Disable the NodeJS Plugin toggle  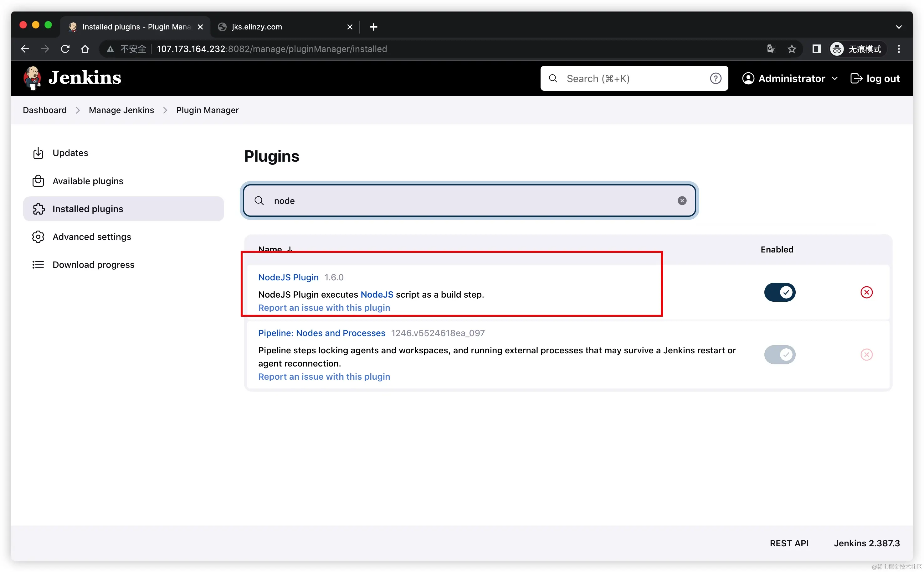pyautogui.click(x=780, y=292)
